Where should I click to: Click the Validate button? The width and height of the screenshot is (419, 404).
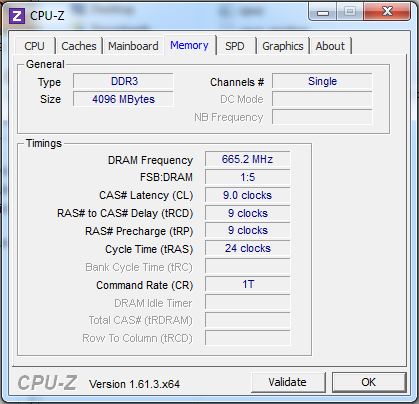(x=288, y=382)
